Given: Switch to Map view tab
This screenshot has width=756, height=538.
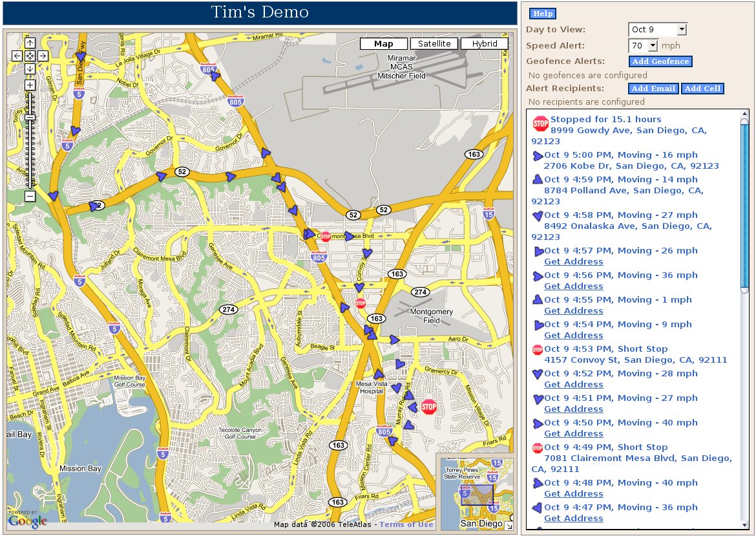Looking at the screenshot, I should pos(384,44).
